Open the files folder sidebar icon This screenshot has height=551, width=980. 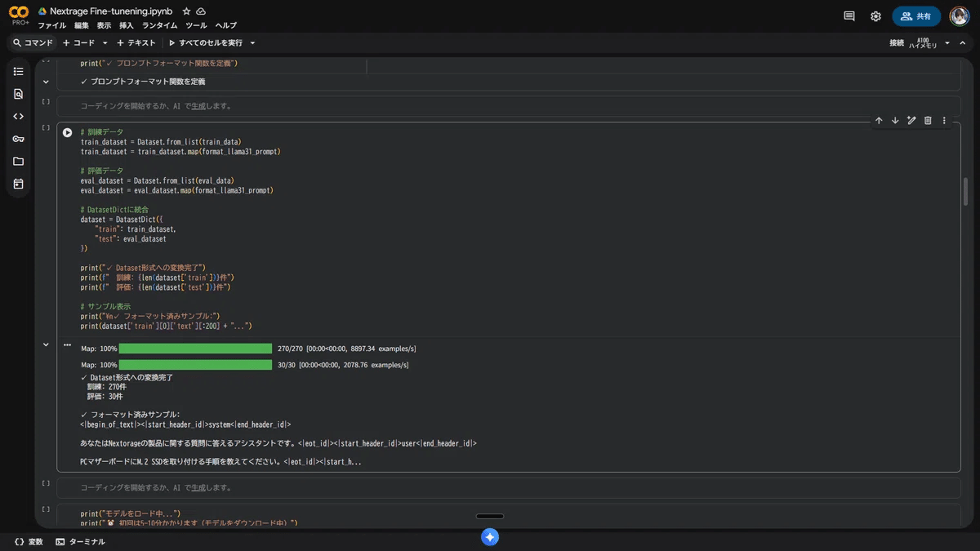(19, 162)
